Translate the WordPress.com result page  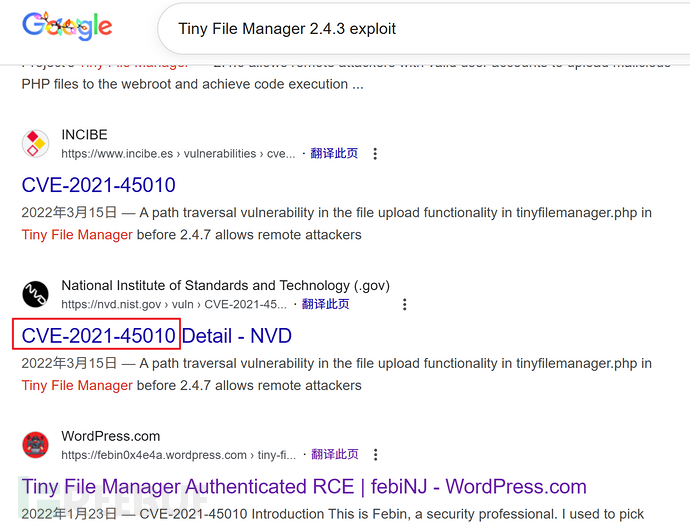pyautogui.click(x=334, y=454)
